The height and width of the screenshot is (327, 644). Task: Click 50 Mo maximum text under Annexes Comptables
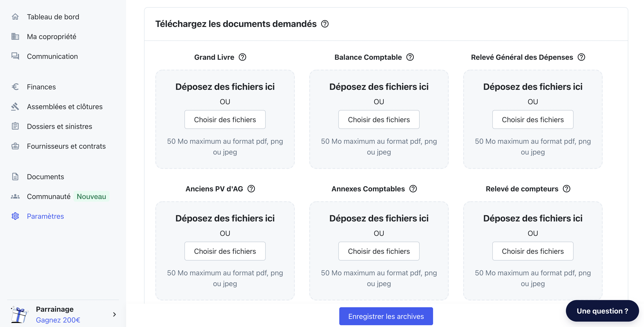click(379, 278)
